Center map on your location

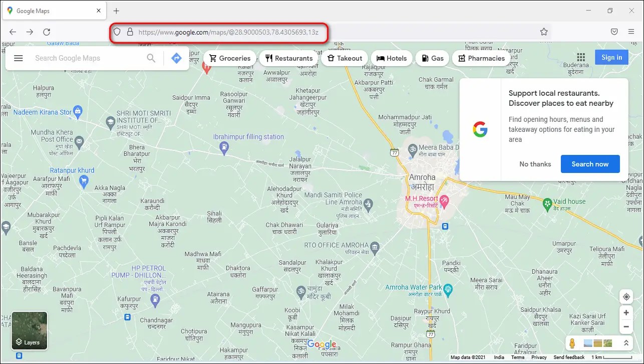[x=626, y=296]
